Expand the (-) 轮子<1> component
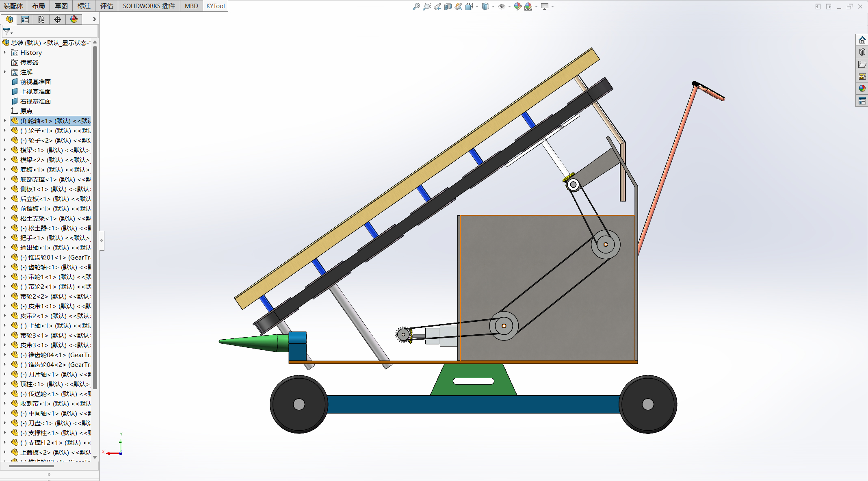This screenshot has width=868, height=481. [x=5, y=130]
